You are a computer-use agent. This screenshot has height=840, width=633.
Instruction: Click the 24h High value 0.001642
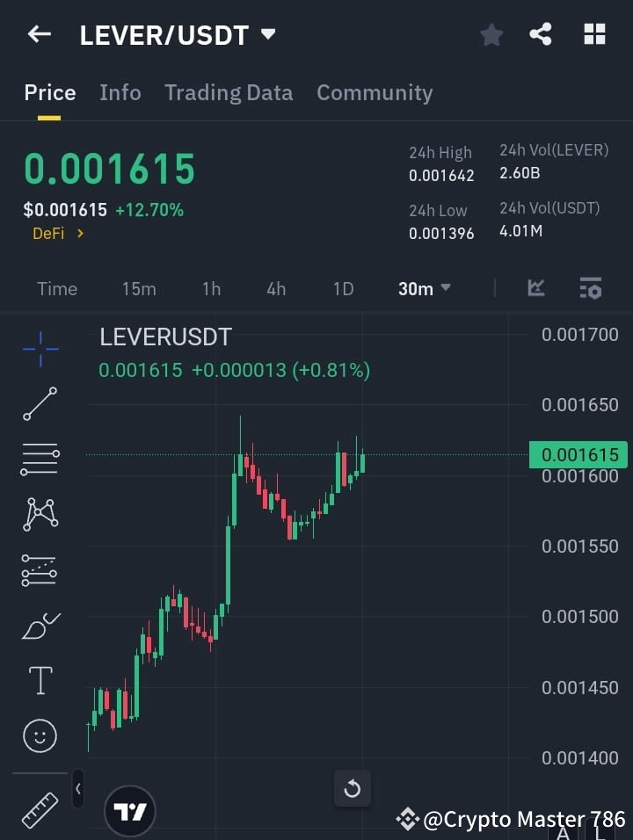click(x=441, y=176)
